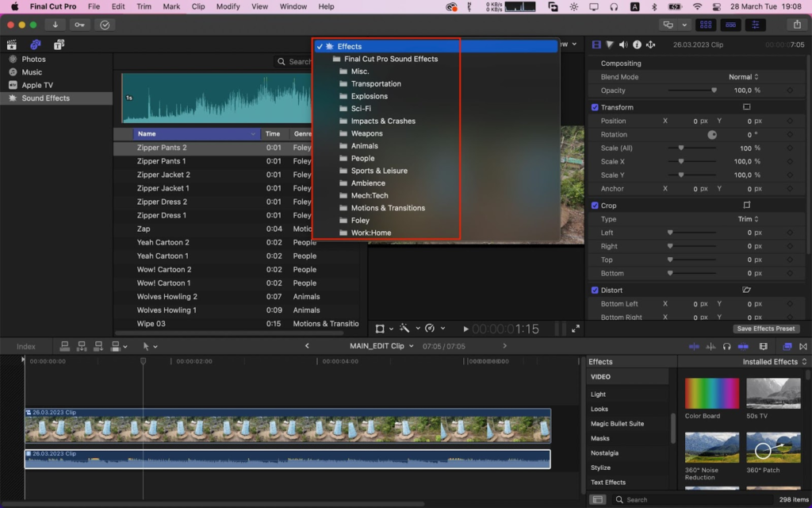Toggle the browser panel visibility button

[705, 25]
